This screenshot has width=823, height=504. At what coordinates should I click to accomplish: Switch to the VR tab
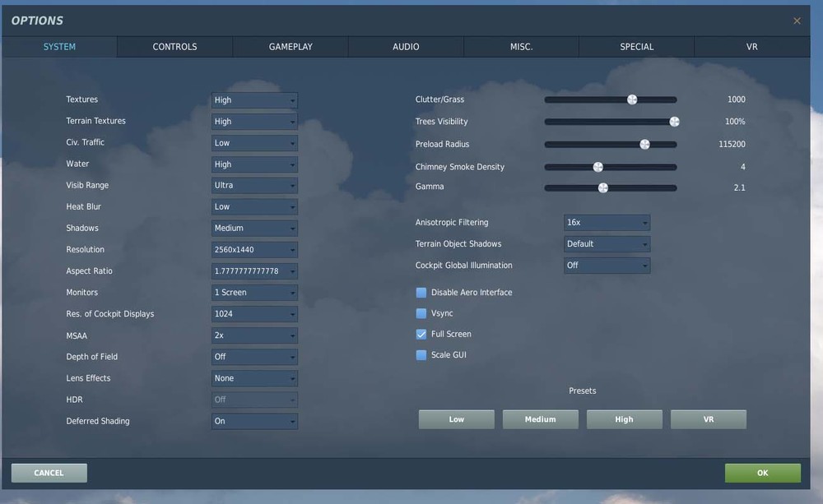(x=751, y=47)
